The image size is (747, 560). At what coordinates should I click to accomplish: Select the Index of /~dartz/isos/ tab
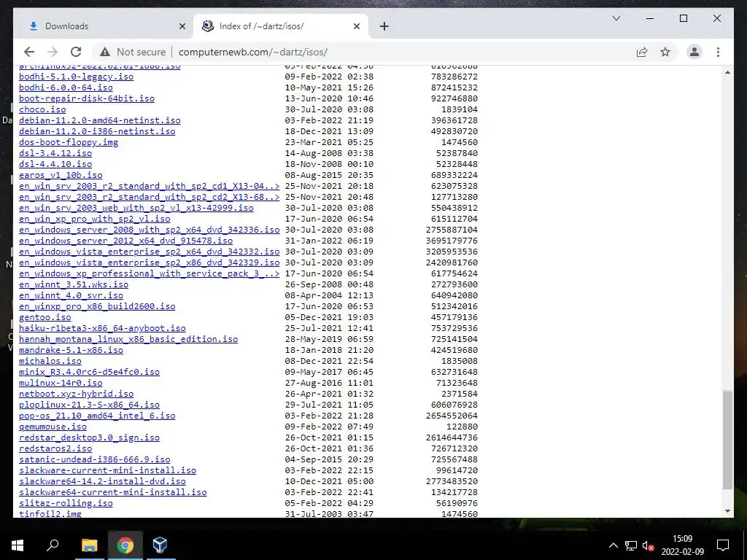click(281, 26)
